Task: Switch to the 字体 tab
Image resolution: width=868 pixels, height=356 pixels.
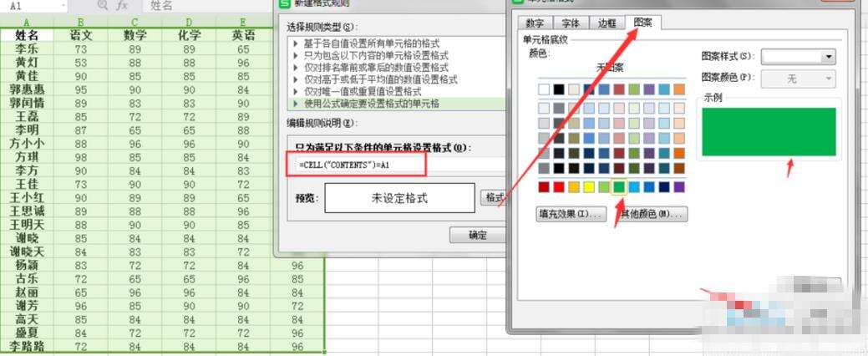Action: coord(571,23)
